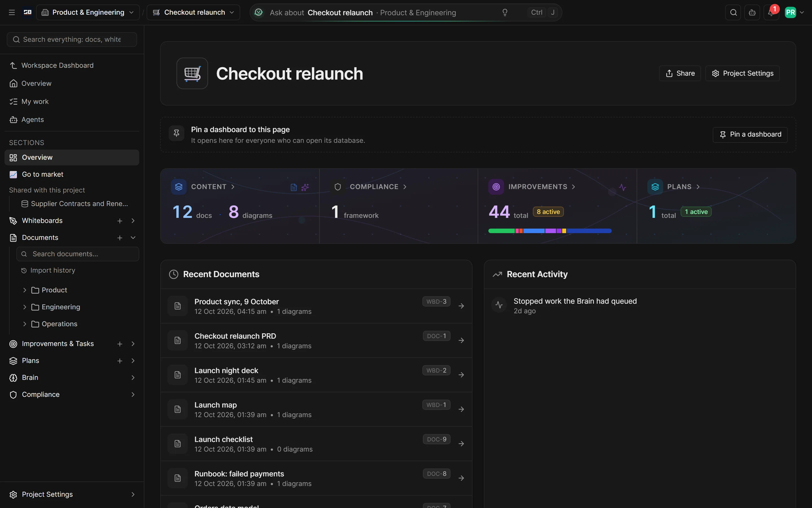Viewport: 812px width, 508px height.
Task: Open the global search magnifier icon
Action: click(733, 12)
